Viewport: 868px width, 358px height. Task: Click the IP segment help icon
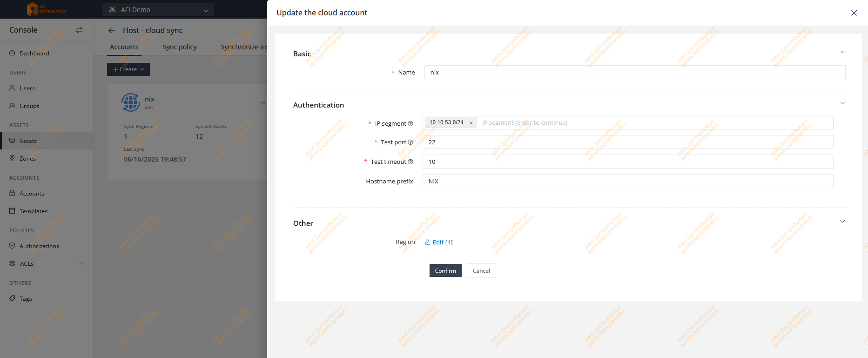coord(410,124)
